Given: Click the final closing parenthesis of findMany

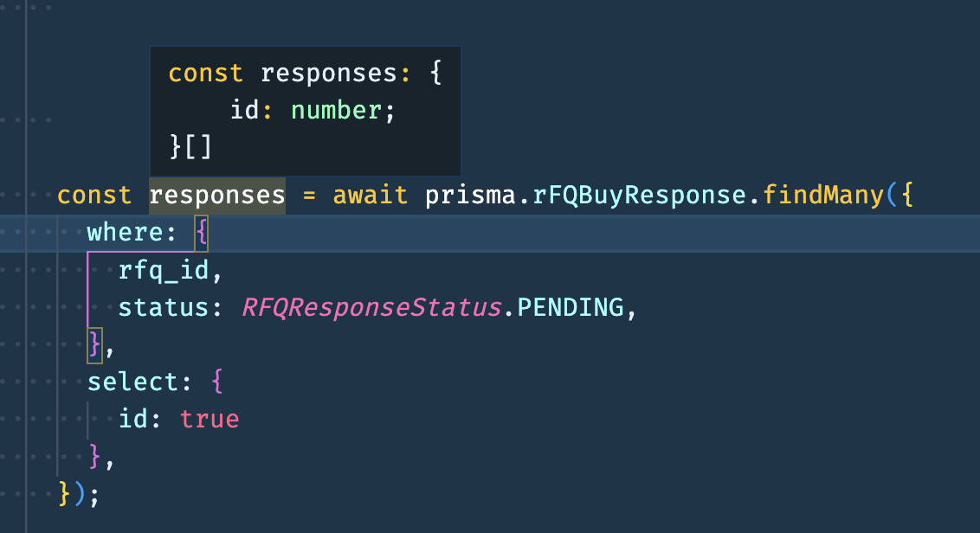Looking at the screenshot, I should [x=80, y=493].
